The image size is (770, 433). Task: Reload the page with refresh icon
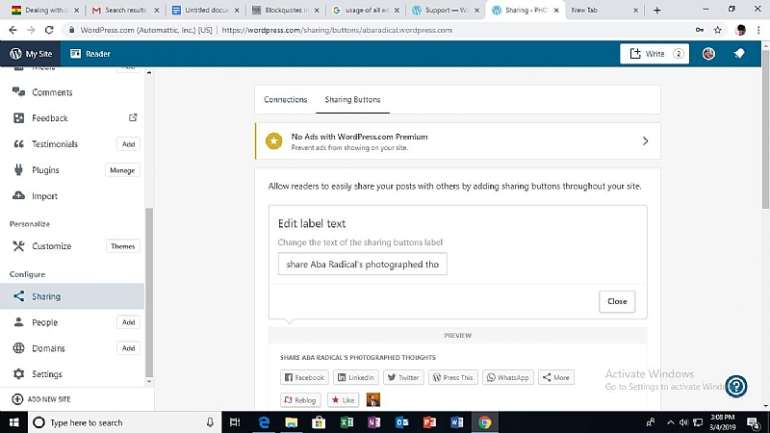pyautogui.click(x=49, y=30)
